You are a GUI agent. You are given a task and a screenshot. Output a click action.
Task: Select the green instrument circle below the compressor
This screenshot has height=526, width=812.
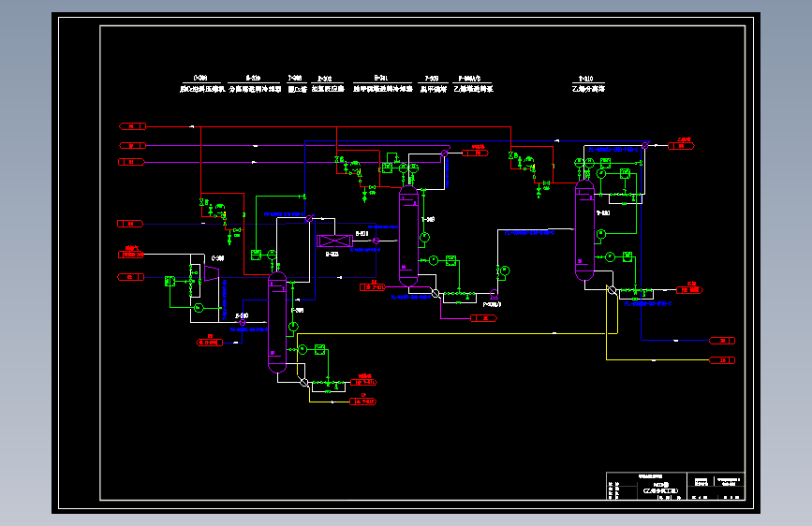pos(199,308)
